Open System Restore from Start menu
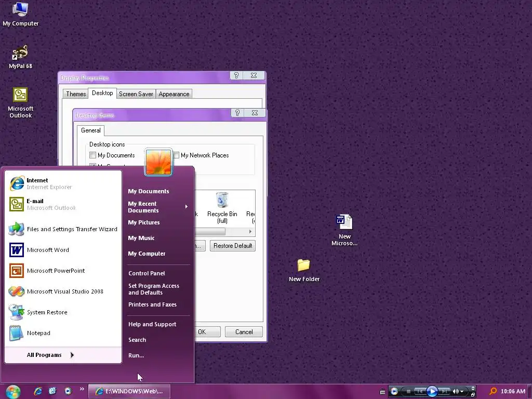 (x=63, y=312)
